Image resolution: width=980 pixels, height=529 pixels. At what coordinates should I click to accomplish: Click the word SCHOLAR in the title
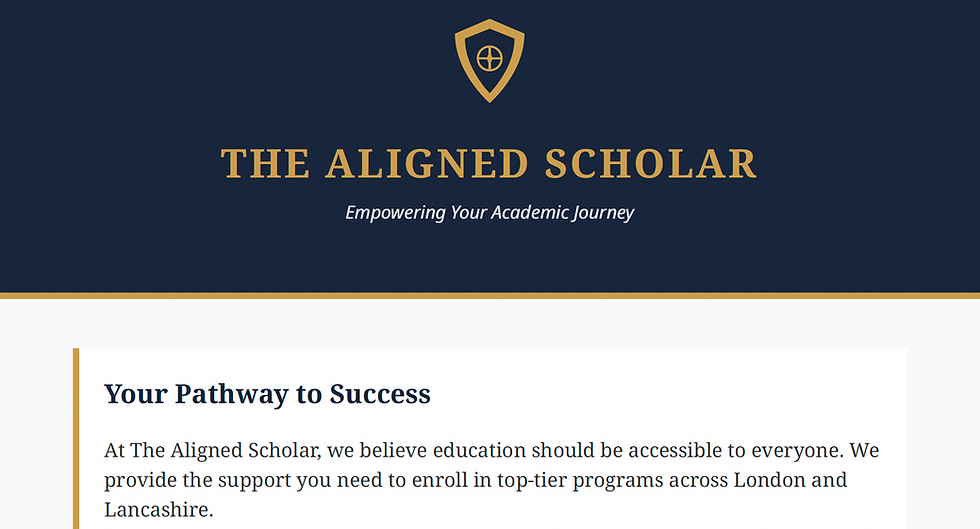click(651, 164)
